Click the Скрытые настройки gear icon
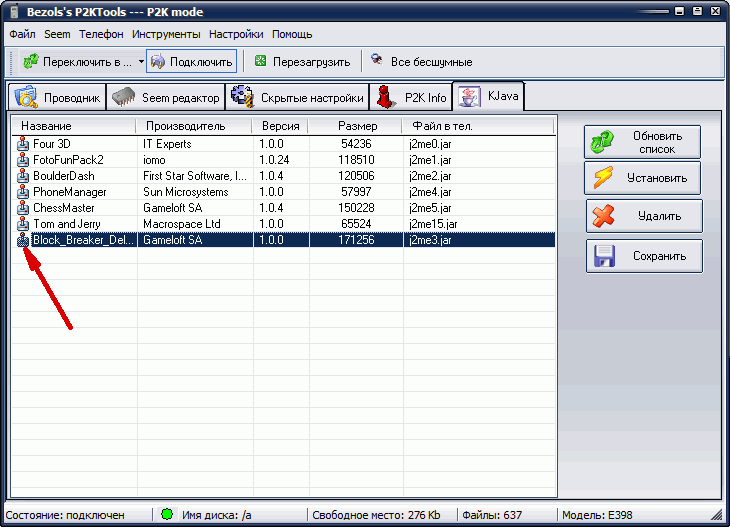 [243, 96]
